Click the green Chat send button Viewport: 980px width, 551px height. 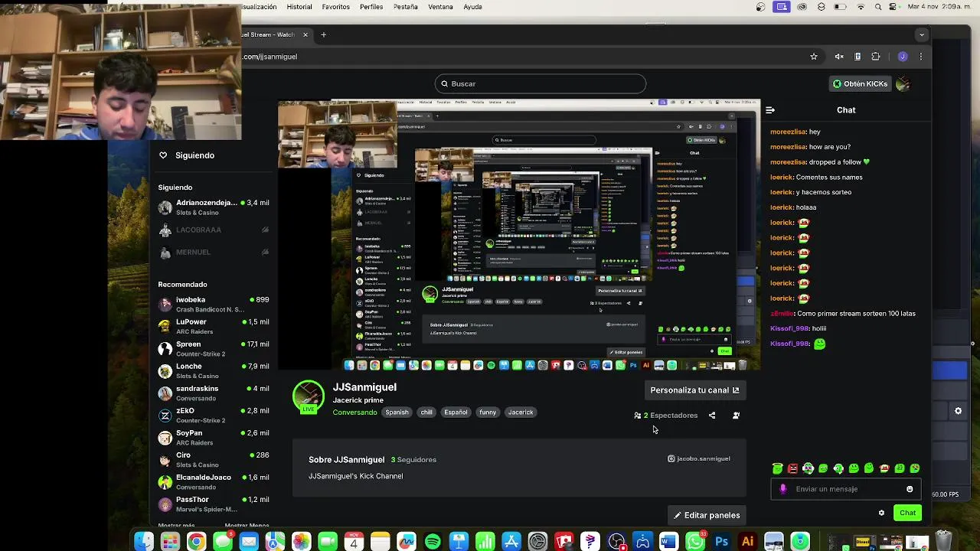(907, 513)
